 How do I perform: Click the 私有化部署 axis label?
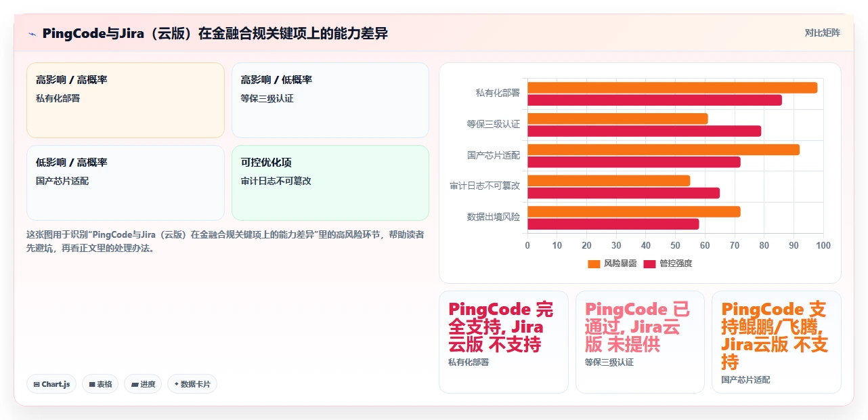pos(498,93)
